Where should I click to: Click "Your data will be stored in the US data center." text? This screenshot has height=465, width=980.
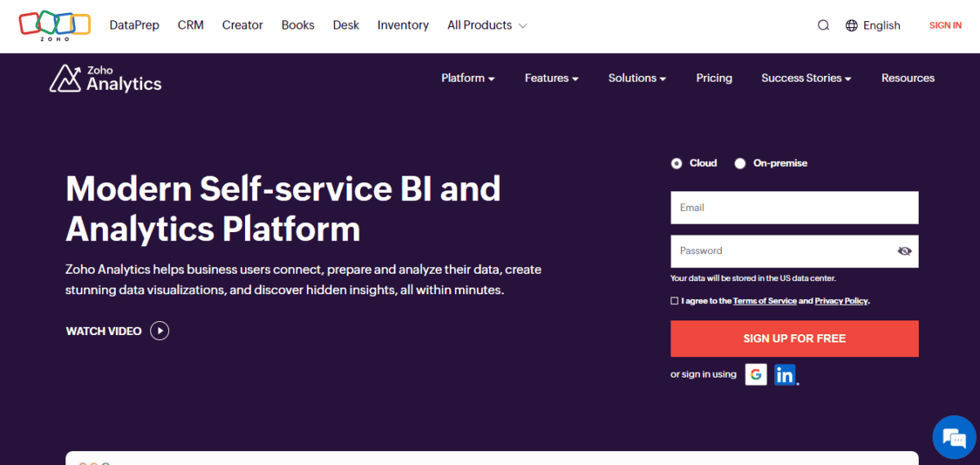(x=753, y=279)
